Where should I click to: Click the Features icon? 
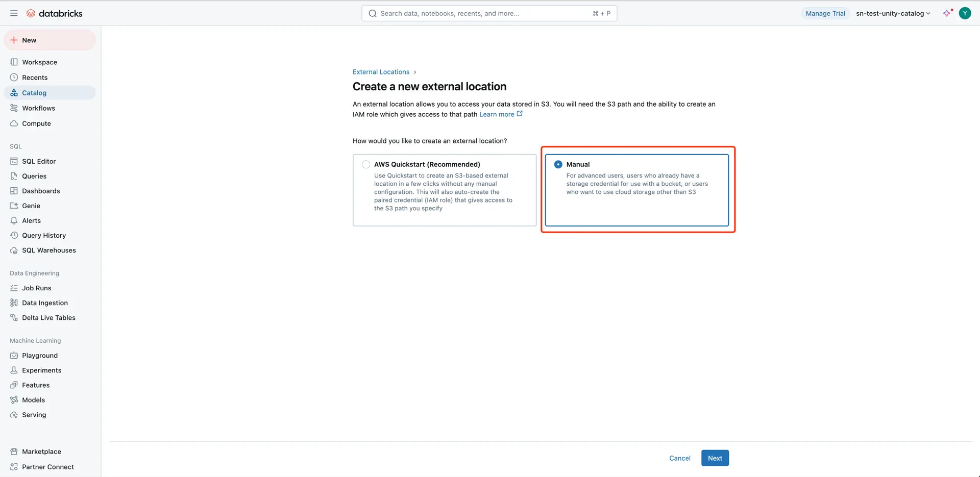click(14, 385)
